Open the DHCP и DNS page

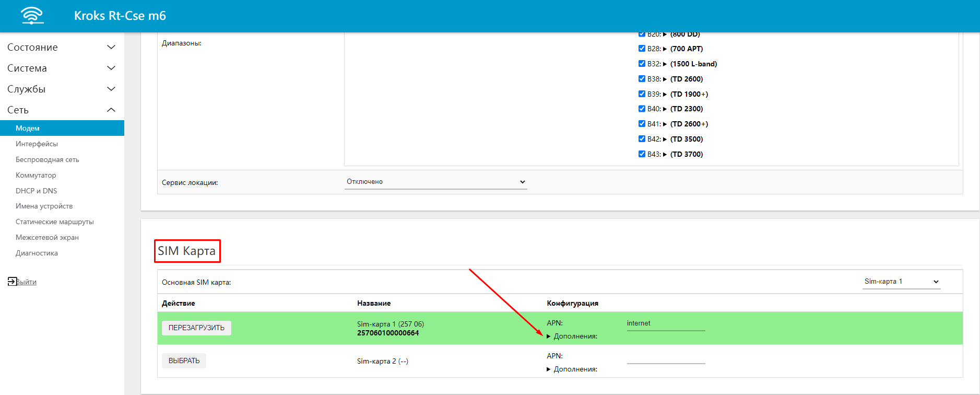[37, 191]
